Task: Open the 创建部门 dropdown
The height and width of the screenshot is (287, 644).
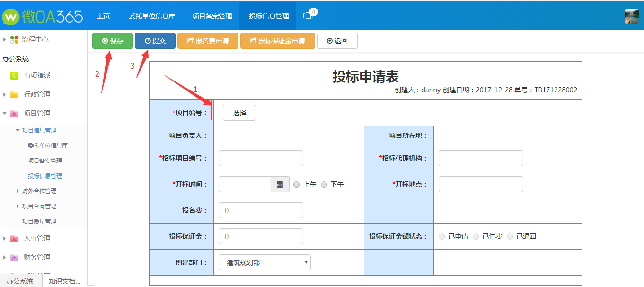Action: pos(265,262)
